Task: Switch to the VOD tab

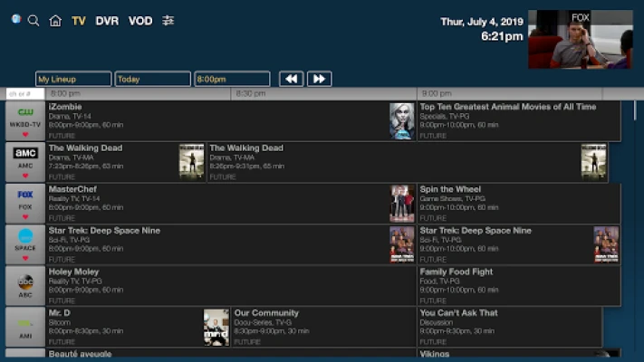Action: click(140, 21)
